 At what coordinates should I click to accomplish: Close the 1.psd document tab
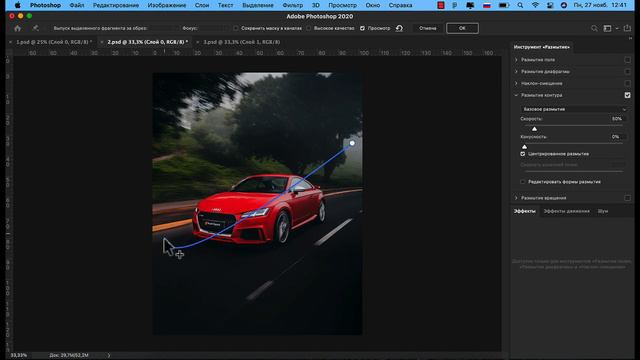click(x=11, y=42)
